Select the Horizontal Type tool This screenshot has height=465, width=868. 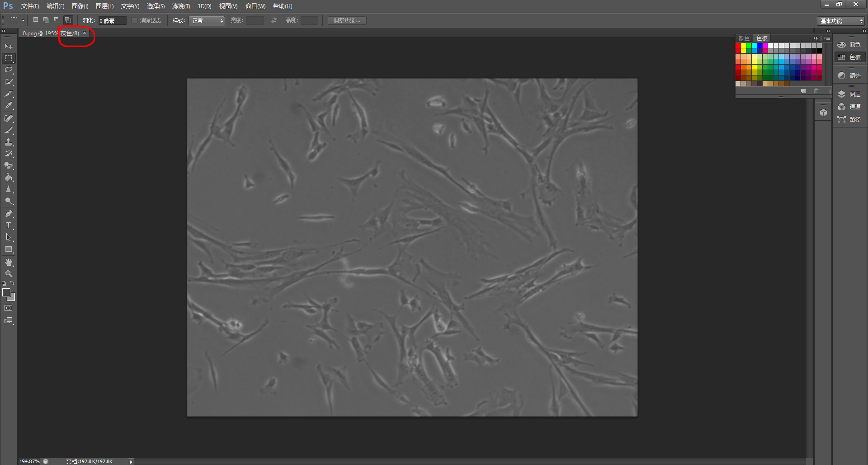[x=8, y=225]
